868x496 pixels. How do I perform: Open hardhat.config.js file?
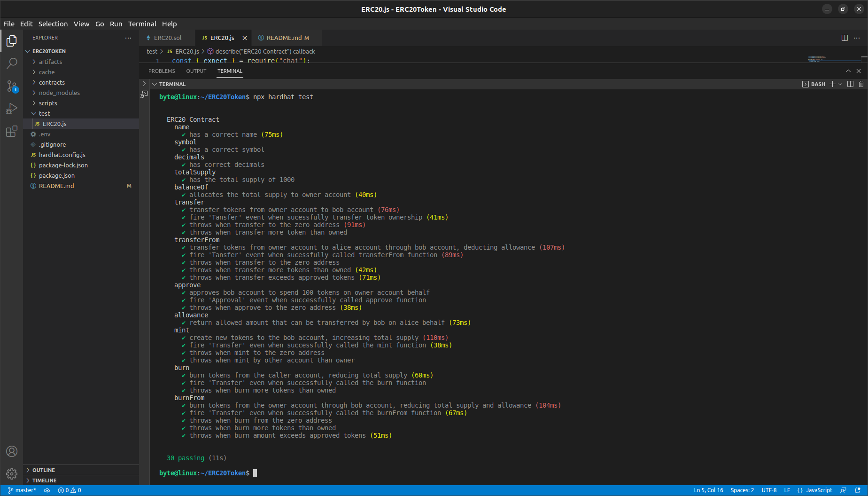[x=81, y=155]
